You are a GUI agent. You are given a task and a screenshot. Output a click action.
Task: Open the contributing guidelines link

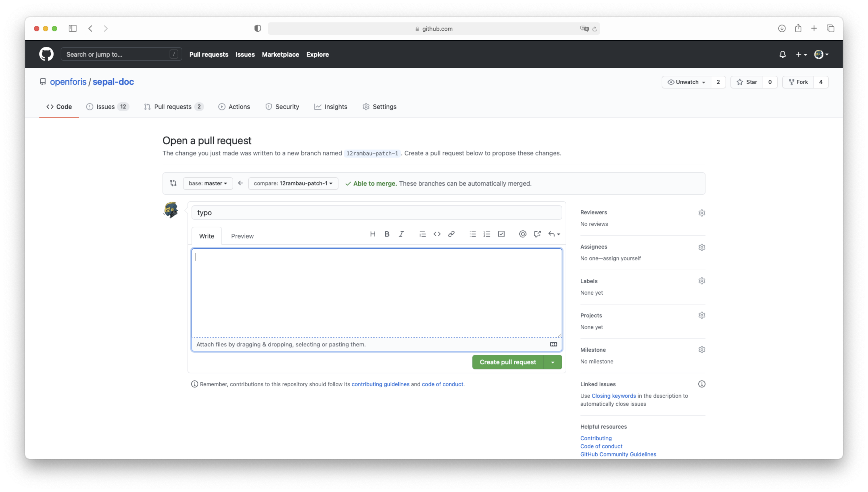380,384
